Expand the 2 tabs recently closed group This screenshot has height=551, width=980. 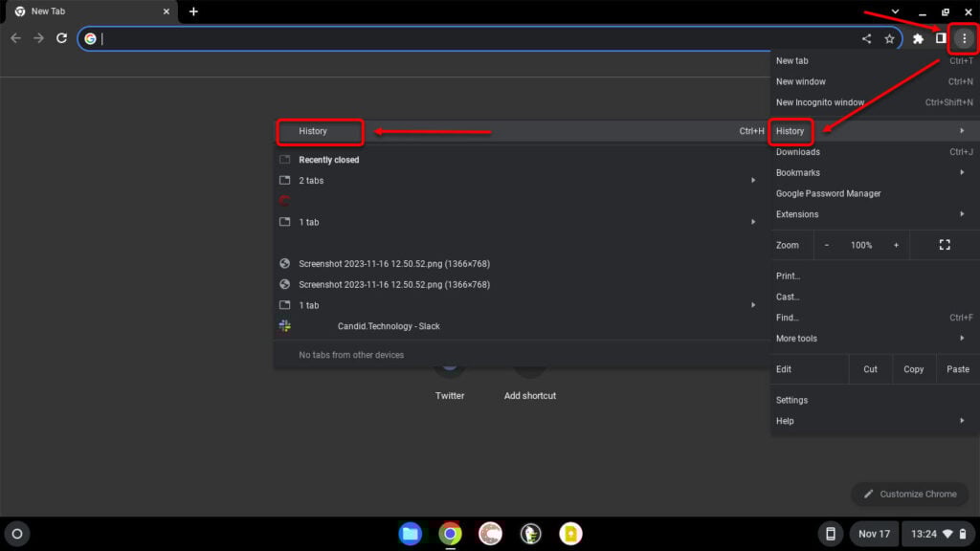[522, 181]
